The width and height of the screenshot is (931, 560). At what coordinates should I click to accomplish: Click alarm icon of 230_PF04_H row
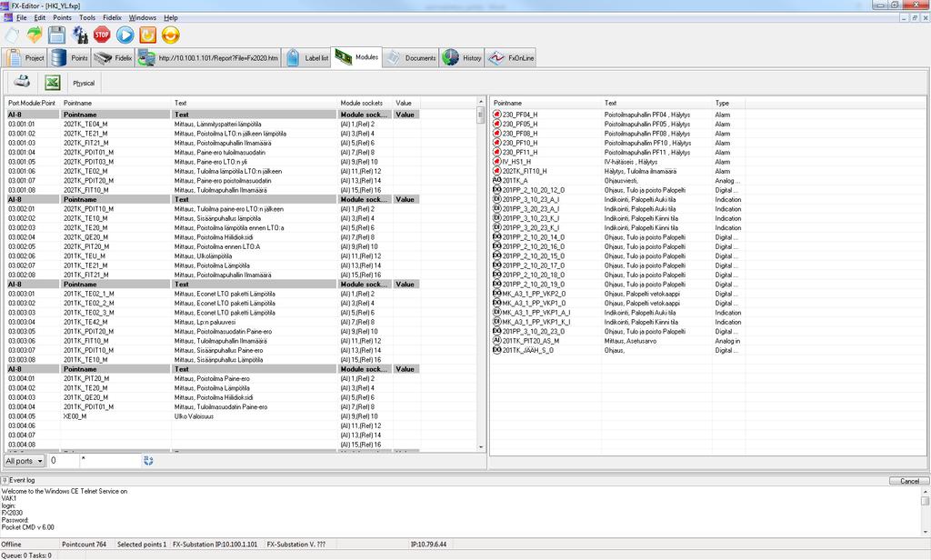[497, 115]
